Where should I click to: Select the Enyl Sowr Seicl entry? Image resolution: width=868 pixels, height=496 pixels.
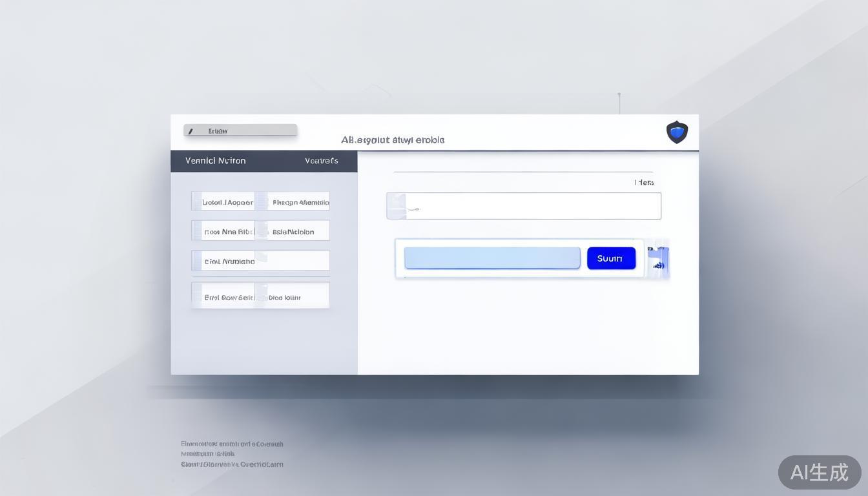point(229,297)
